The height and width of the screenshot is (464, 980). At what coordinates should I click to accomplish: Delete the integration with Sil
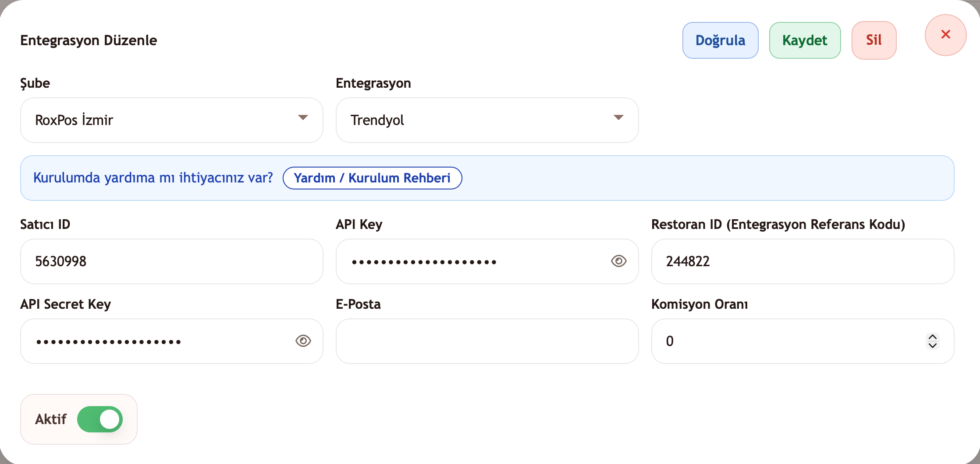[873, 40]
